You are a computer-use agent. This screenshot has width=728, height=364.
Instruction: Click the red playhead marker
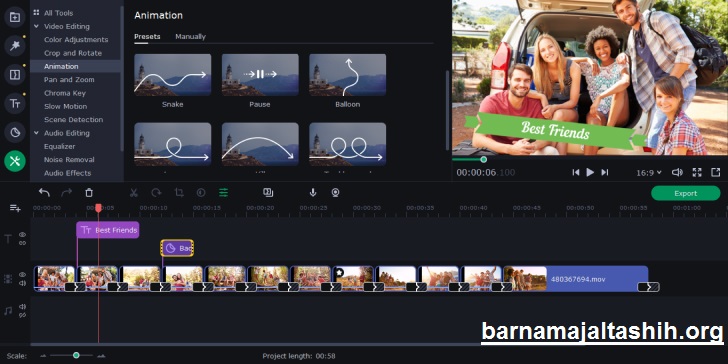coord(98,208)
